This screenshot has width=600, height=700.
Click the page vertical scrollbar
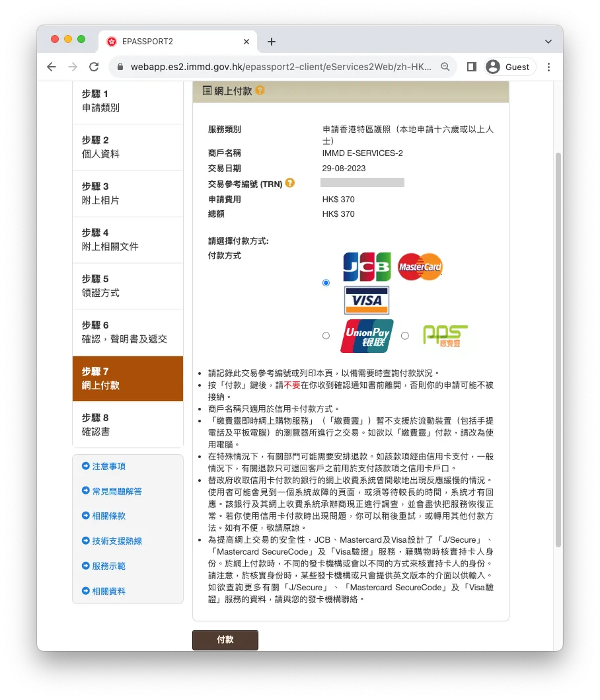point(558,350)
